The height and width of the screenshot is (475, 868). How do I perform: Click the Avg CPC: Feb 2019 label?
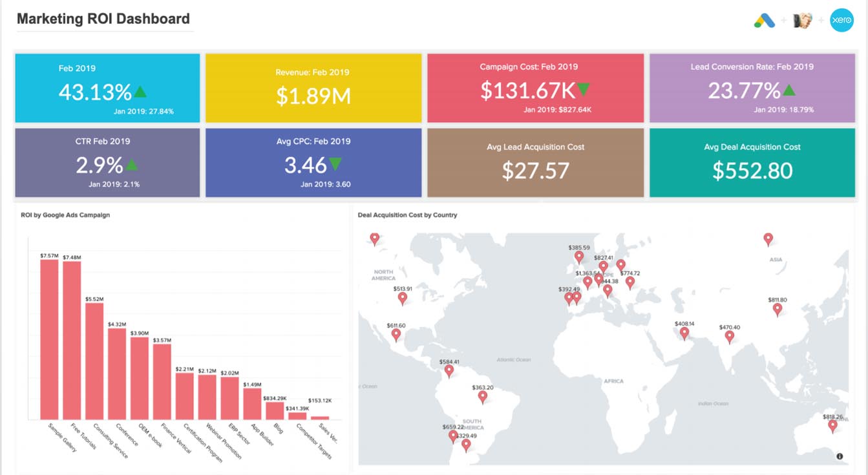tap(313, 141)
